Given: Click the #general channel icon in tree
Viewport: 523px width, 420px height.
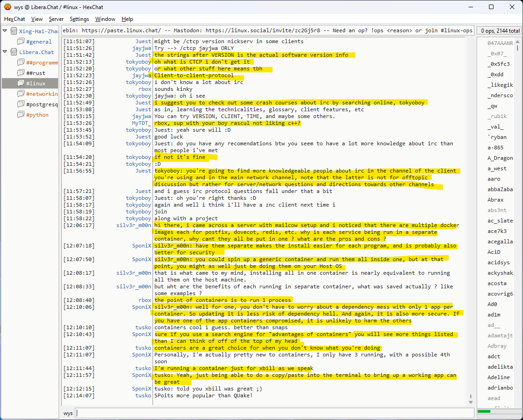Looking at the screenshot, I should (x=21, y=42).
